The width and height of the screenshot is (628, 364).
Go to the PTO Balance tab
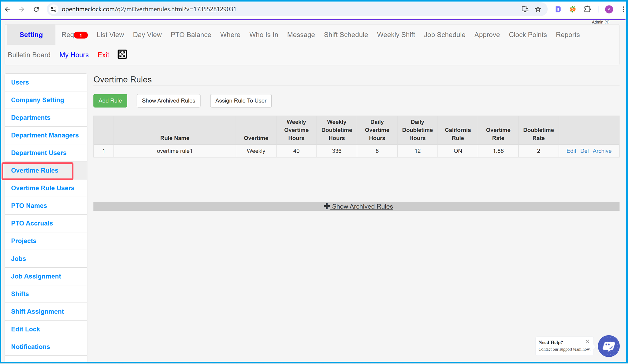pos(191,35)
